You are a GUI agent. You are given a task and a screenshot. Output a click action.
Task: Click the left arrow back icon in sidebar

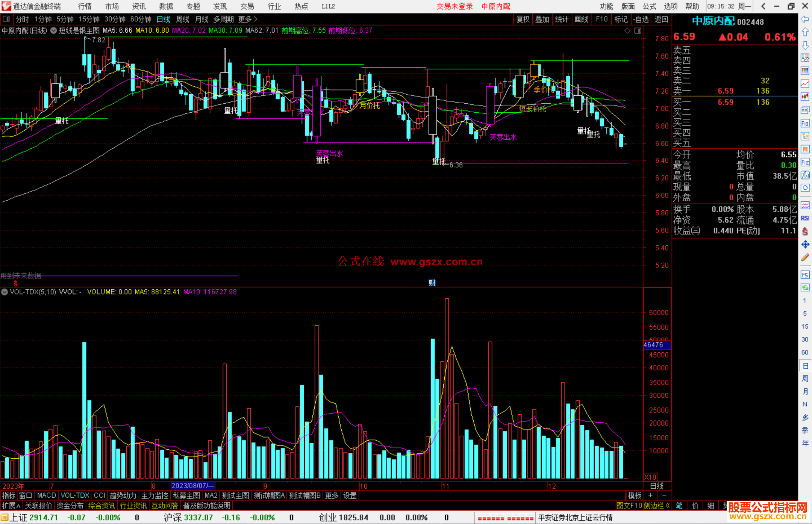coord(805,19)
